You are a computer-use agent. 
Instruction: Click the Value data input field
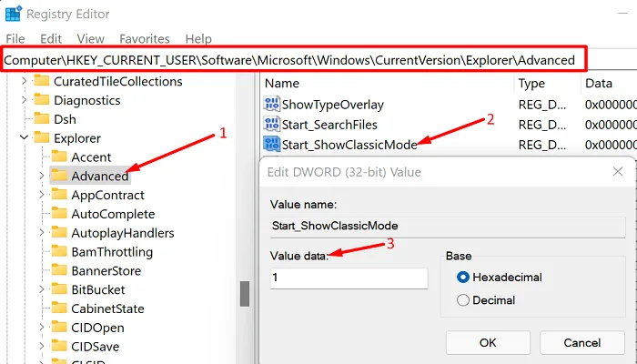pos(349,278)
